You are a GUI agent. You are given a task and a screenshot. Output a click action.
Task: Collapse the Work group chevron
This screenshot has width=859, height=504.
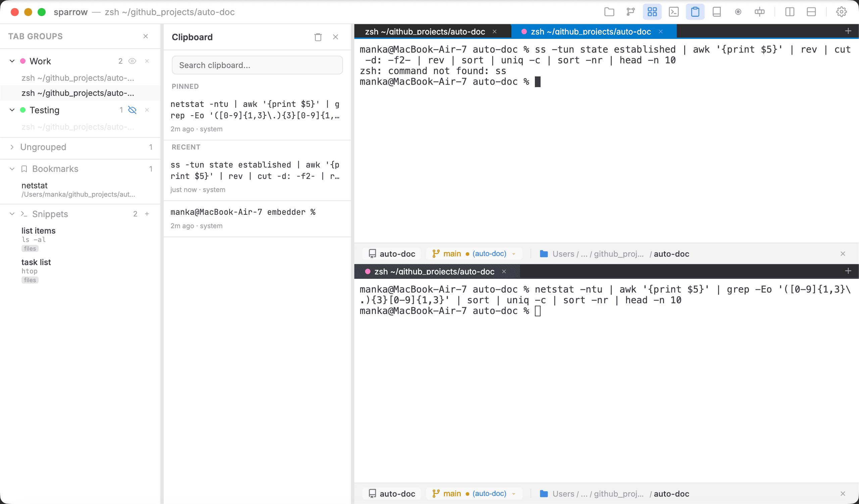[x=12, y=61]
